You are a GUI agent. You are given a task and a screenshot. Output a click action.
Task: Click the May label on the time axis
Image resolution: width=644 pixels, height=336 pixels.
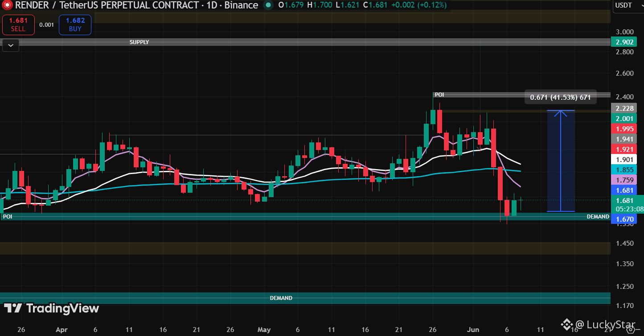point(264,330)
